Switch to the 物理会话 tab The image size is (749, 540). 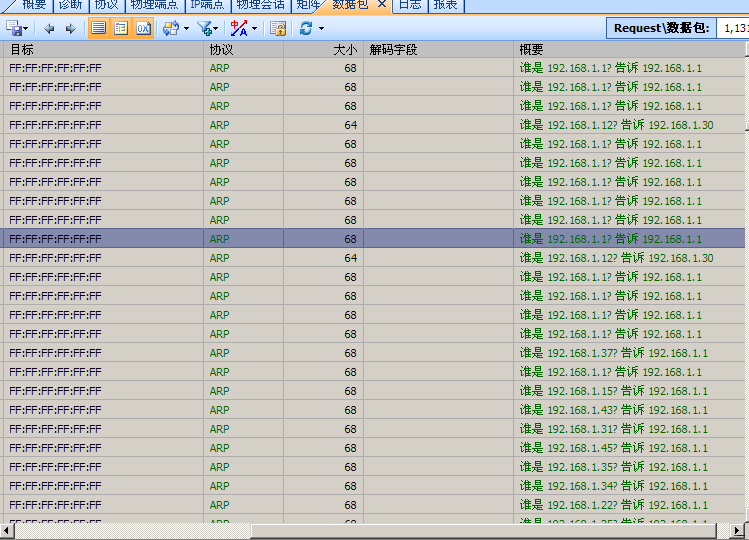(260, 5)
